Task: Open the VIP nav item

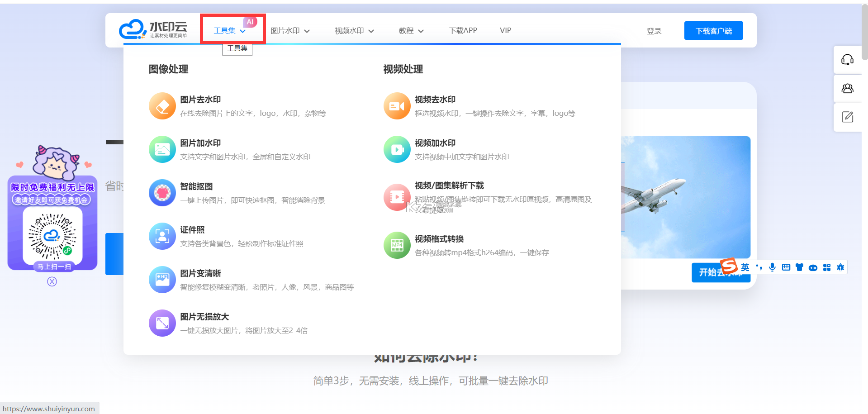Action: tap(506, 31)
